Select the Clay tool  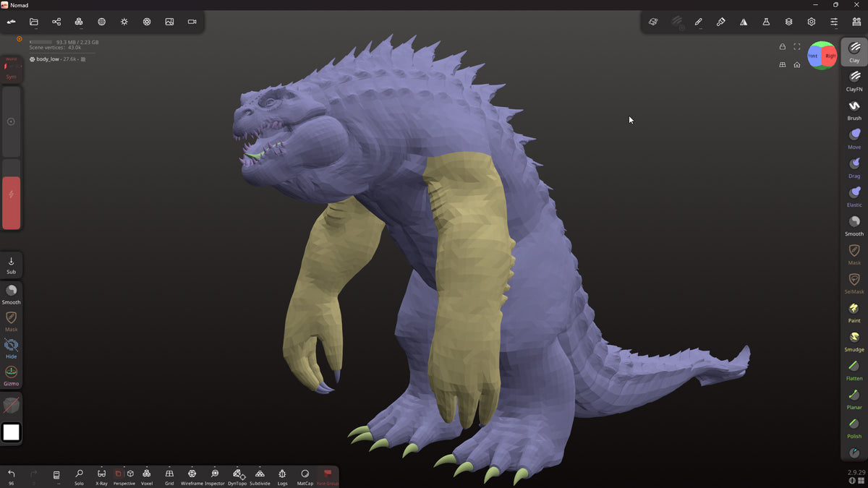[854, 52]
